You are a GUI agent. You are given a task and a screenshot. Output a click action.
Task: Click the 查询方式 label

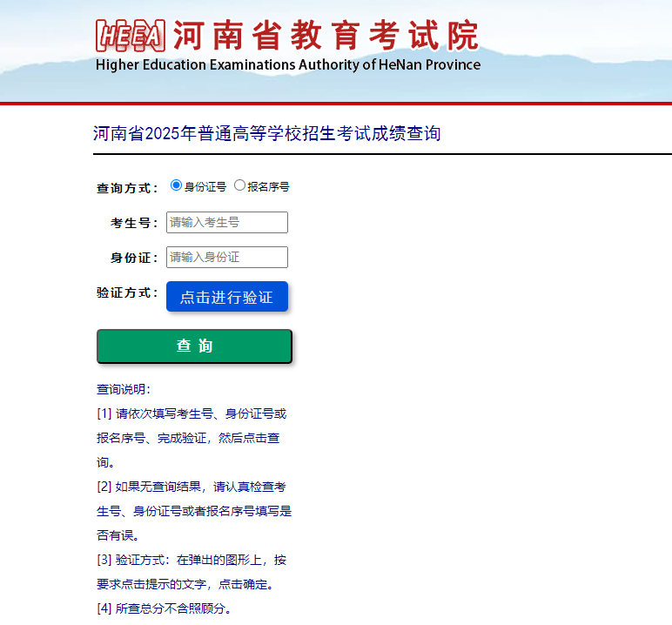(x=127, y=188)
